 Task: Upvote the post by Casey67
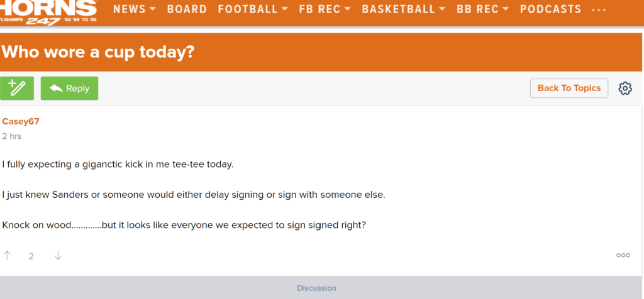[8, 255]
